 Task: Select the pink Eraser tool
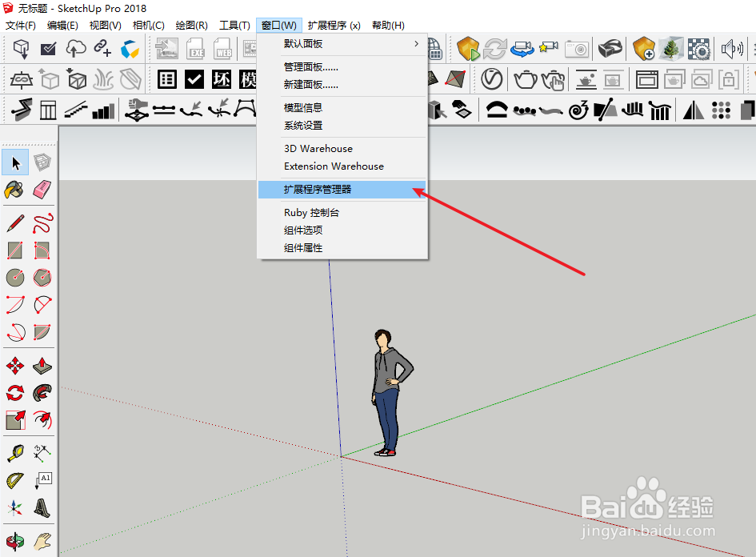(42, 190)
